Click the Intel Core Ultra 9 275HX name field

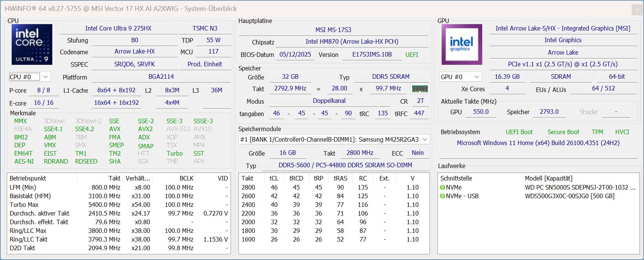[x=118, y=29]
